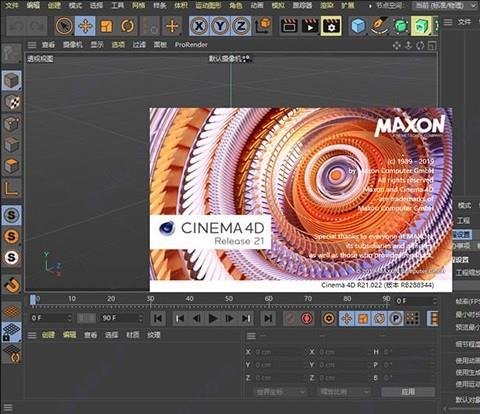Viewport: 480px width, 414px height.
Task: Click Make Editable icon in left palette
Action: [x=11, y=53]
